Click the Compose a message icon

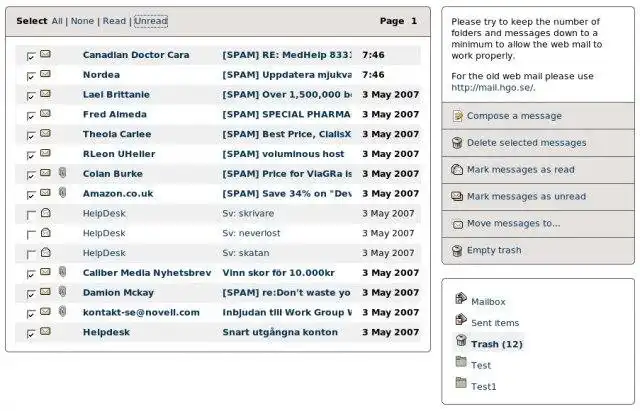(x=457, y=116)
